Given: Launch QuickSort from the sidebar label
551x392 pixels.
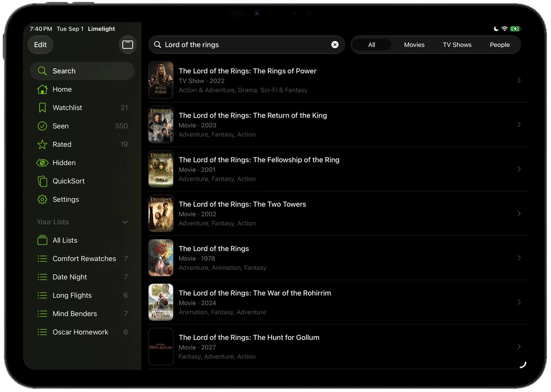Looking at the screenshot, I should 68,181.
